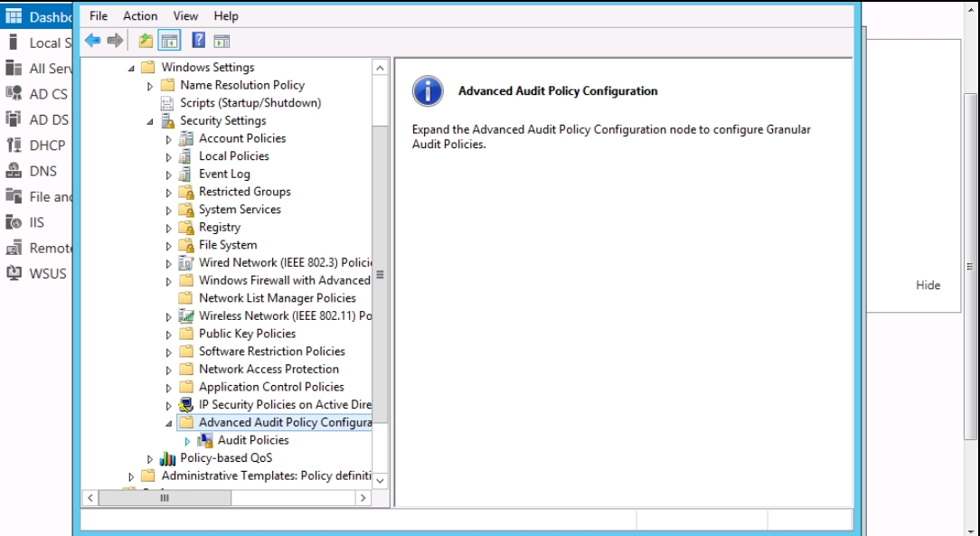The image size is (980, 536).
Task: Collapse the Security Settings node
Action: tap(150, 121)
